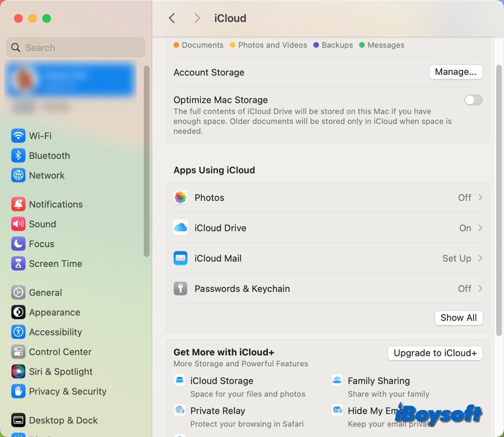Select Sound label in sidebar
Viewport: 504px width, 437px height.
click(42, 224)
